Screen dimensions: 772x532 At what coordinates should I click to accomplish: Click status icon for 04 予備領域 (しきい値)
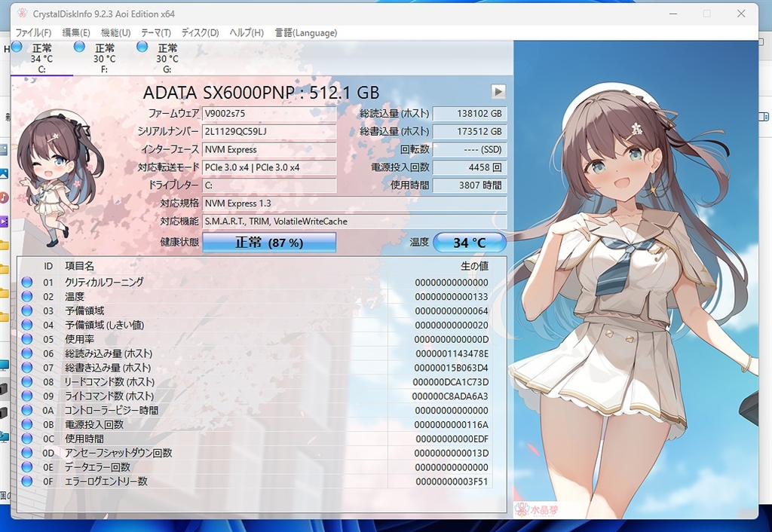[x=27, y=325]
